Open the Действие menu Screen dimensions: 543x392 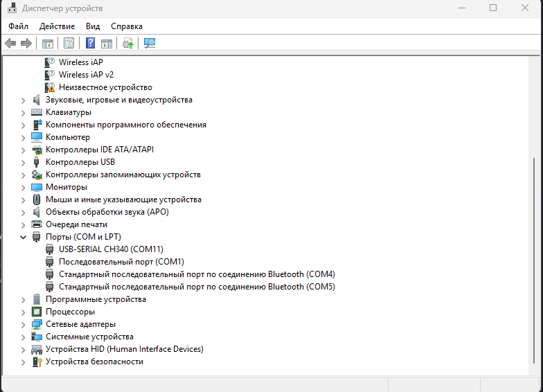tap(57, 26)
